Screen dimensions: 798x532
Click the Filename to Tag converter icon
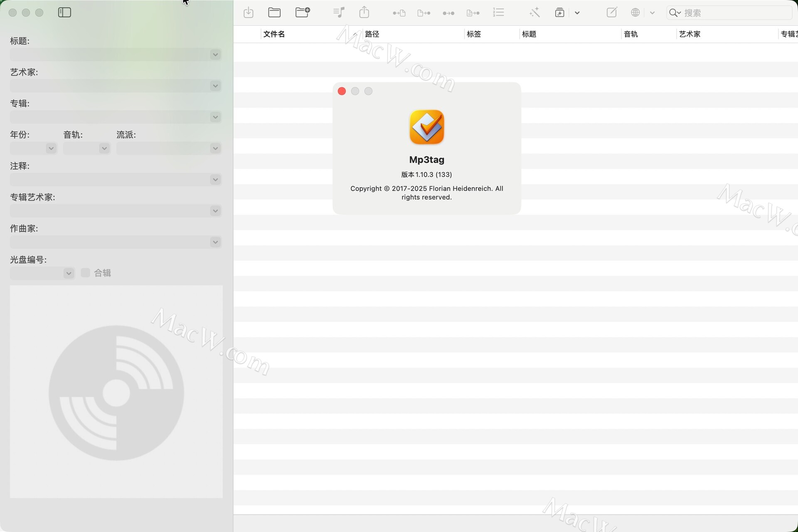point(424,13)
